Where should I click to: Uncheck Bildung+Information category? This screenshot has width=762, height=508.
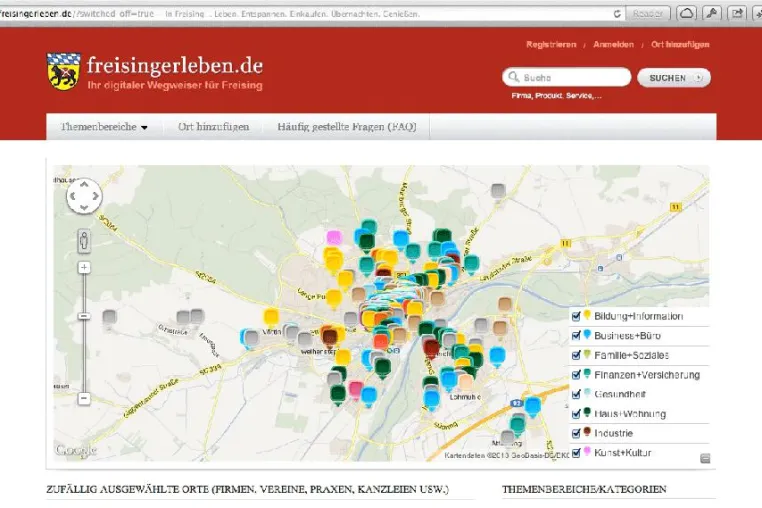576,316
